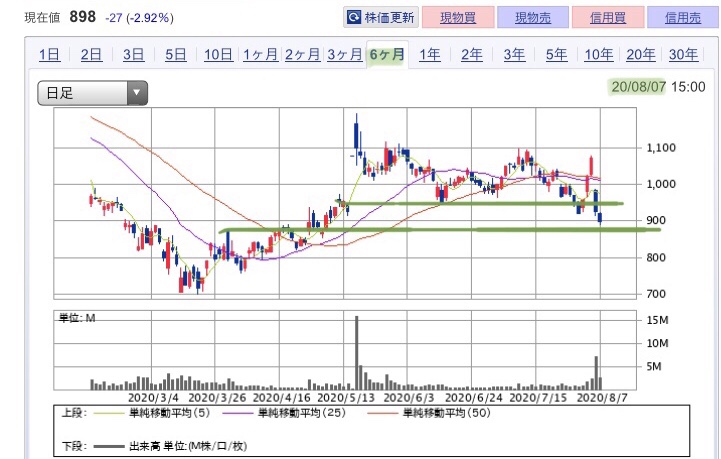Click the 単純移動平均(50) legend entry
This screenshot has width=721, height=459.
[429, 413]
